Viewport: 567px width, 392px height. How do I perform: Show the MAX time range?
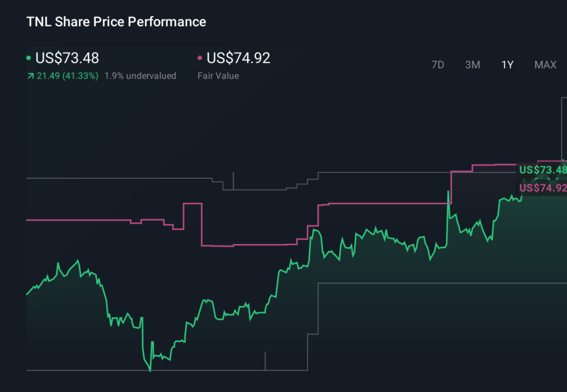click(x=545, y=65)
